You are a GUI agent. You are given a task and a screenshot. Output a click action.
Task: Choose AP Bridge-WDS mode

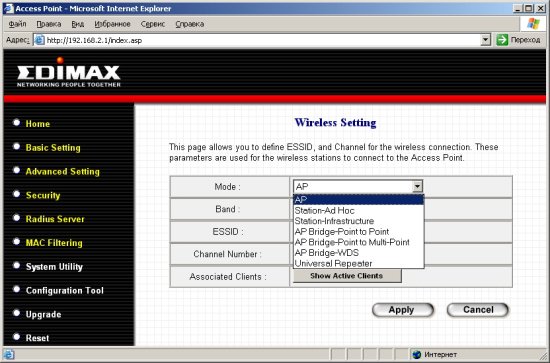coord(358,253)
